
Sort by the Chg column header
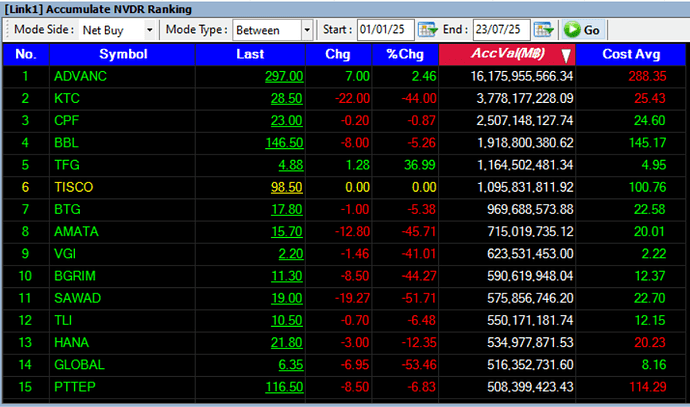338,54
